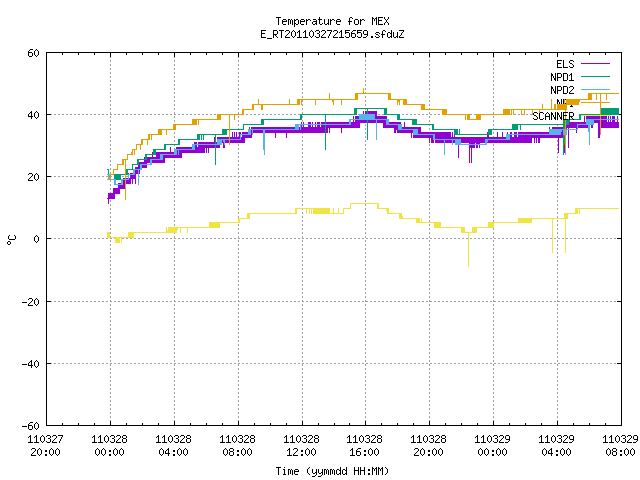640x480 pixels.
Task: Click the '110328 04:00' x-axis tick label
Action: [173, 446]
